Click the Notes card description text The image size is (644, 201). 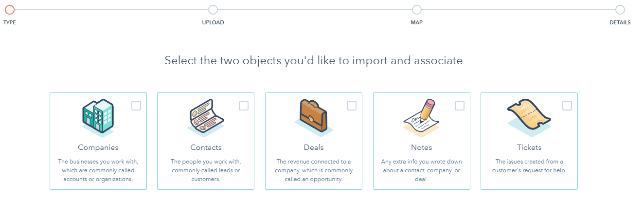click(x=422, y=170)
